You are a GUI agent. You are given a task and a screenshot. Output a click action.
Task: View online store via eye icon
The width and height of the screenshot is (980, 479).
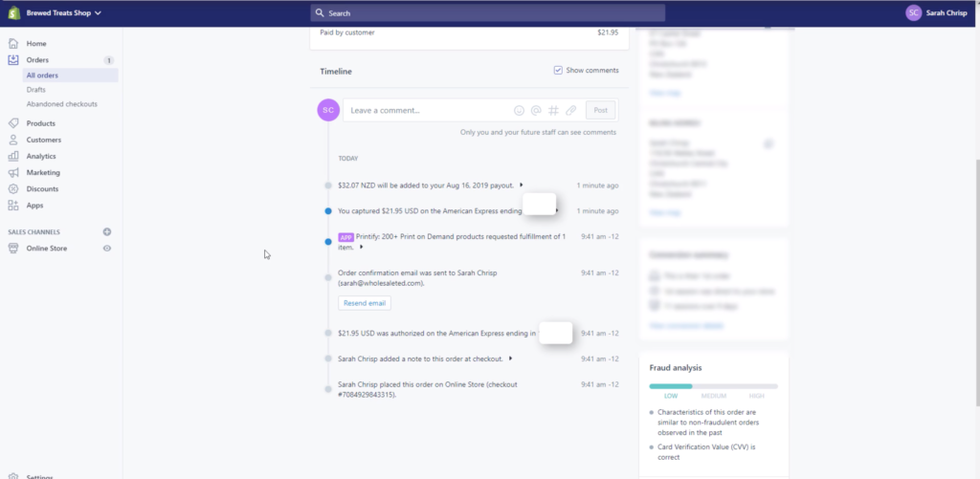(107, 249)
